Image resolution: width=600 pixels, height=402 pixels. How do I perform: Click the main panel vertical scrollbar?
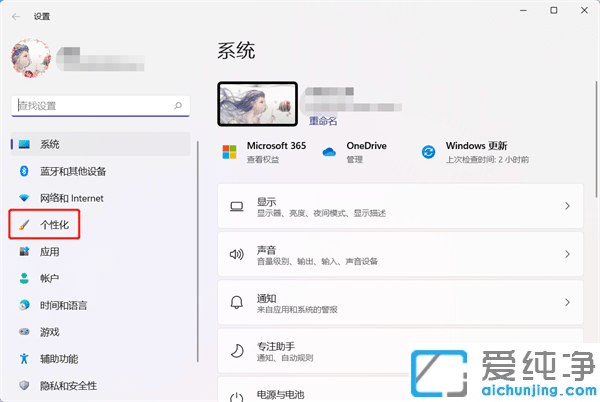coord(596,139)
